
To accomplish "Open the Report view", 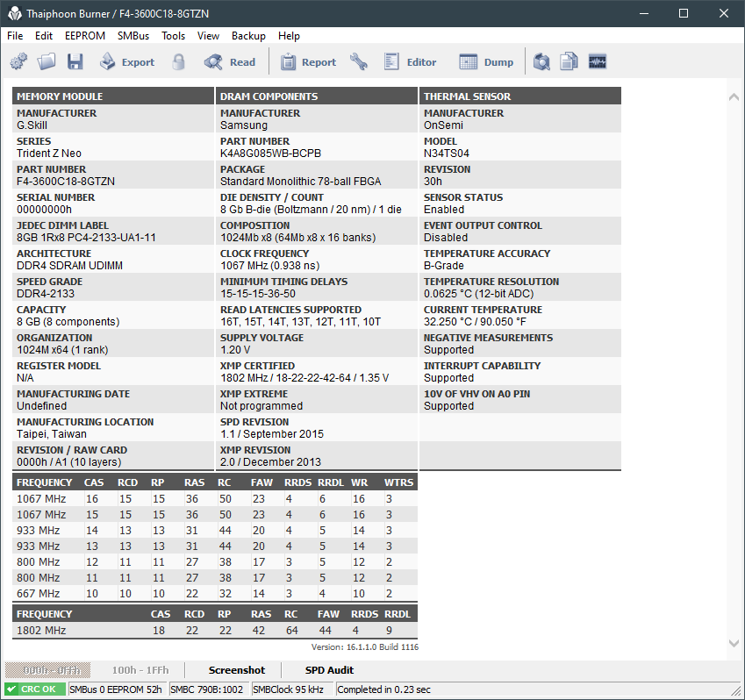I will click(308, 61).
